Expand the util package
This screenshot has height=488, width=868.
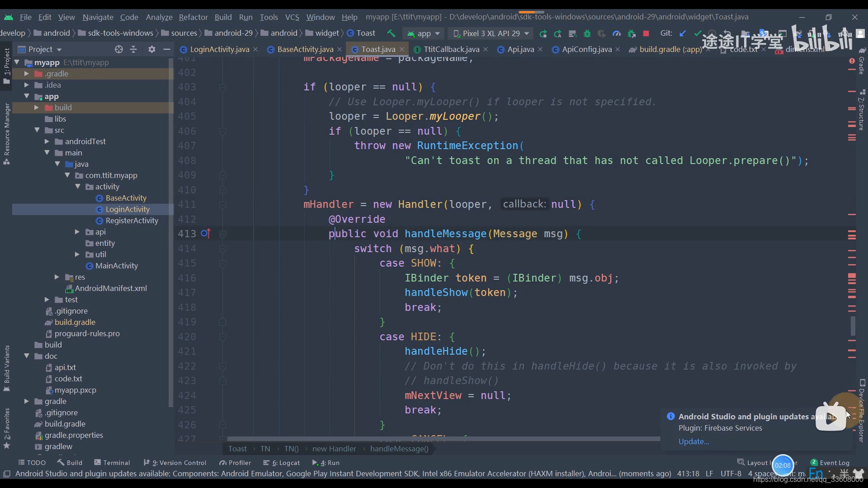coord(77,254)
